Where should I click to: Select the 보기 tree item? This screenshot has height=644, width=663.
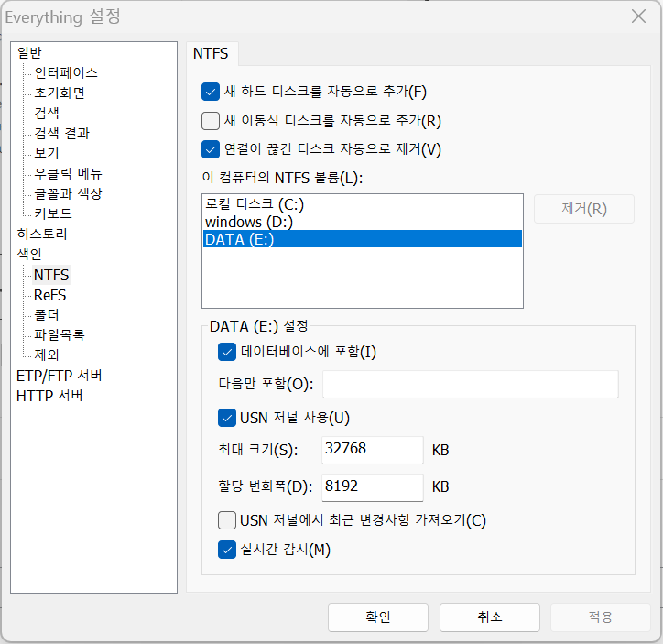pyautogui.click(x=47, y=153)
